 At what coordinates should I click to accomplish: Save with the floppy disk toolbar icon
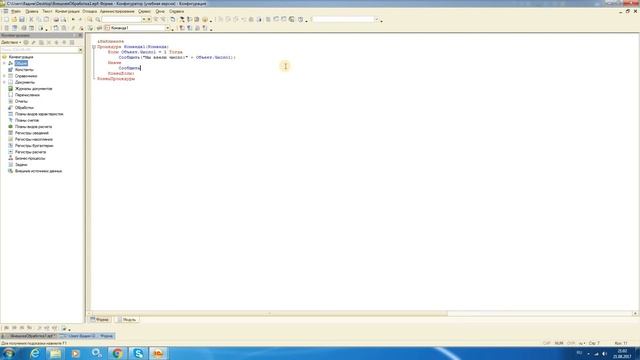point(22,19)
